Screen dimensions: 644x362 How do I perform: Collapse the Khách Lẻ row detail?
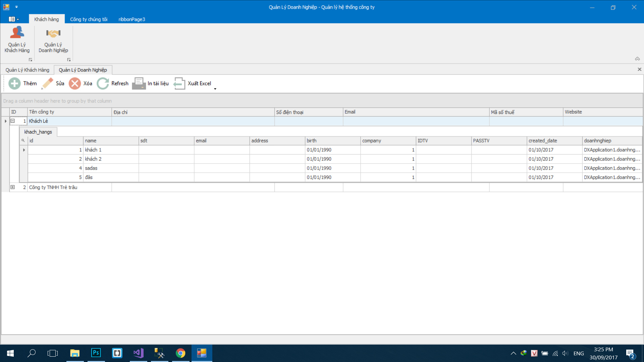point(13,121)
